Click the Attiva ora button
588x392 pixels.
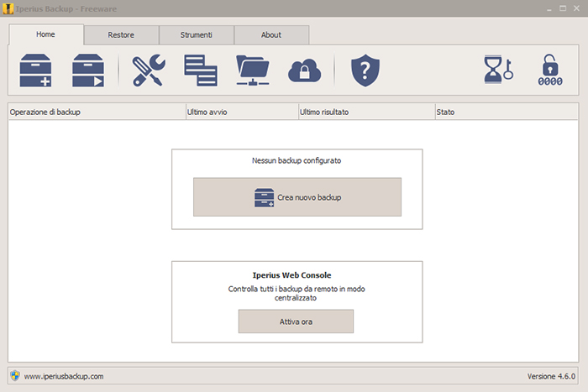pos(296,321)
